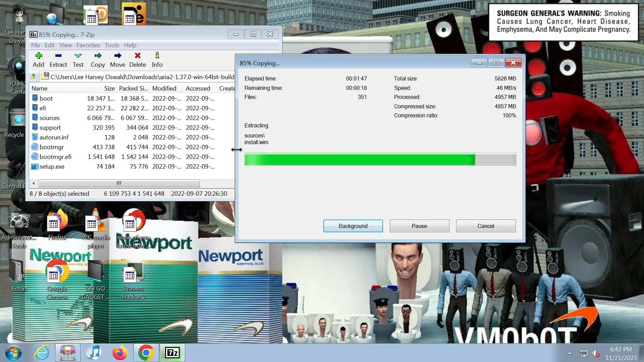Click the green copying progress bar
The height and width of the screenshot is (362, 644).
[360, 159]
